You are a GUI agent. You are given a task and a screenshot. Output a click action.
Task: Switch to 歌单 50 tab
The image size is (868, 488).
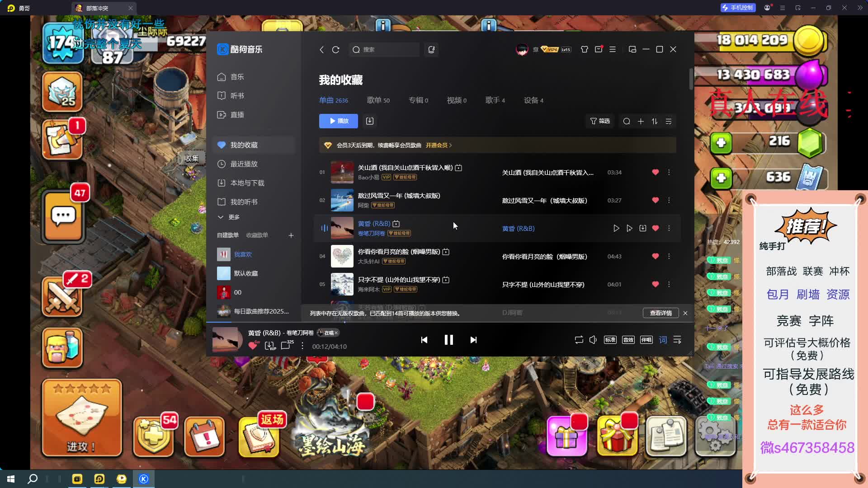click(378, 100)
